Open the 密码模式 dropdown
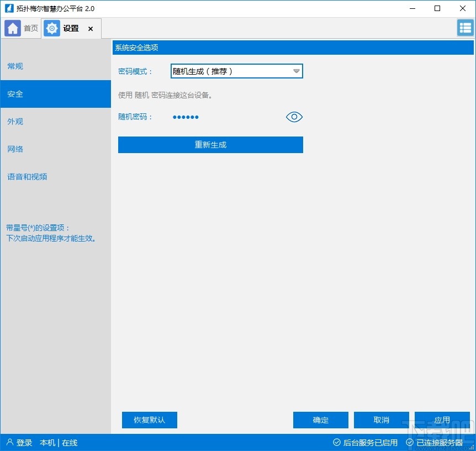The image size is (476, 451). click(x=236, y=71)
